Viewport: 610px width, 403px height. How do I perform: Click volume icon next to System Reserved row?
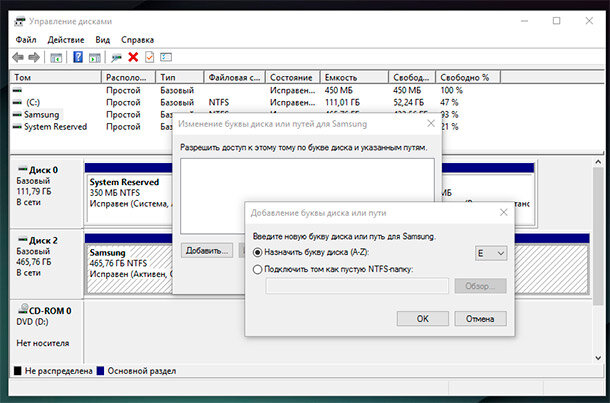pyautogui.click(x=17, y=126)
